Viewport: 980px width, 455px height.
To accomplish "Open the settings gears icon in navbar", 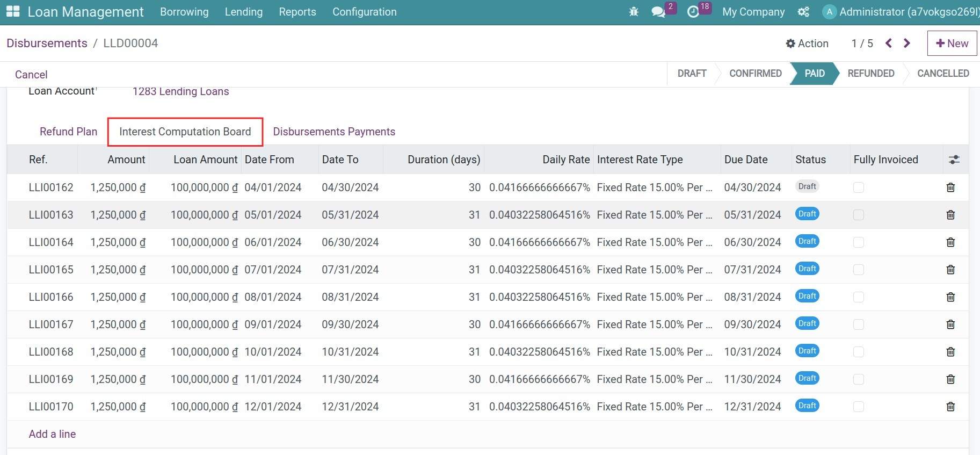I will tap(803, 12).
